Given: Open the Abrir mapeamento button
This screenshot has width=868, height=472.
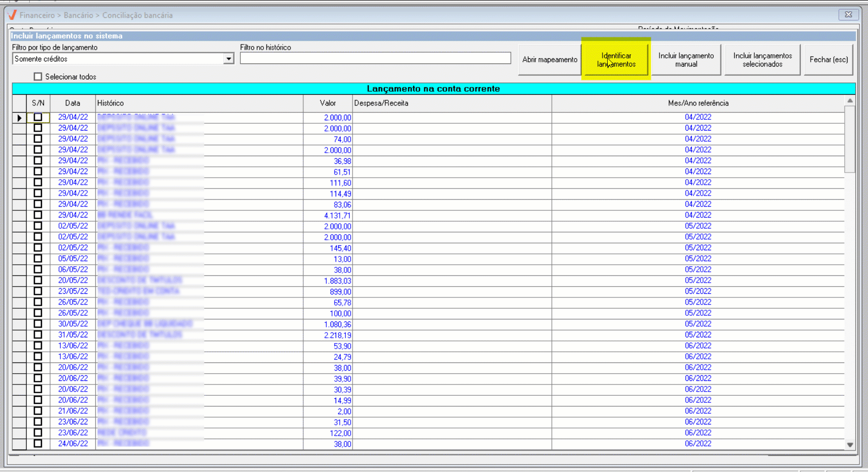Looking at the screenshot, I should coord(549,59).
